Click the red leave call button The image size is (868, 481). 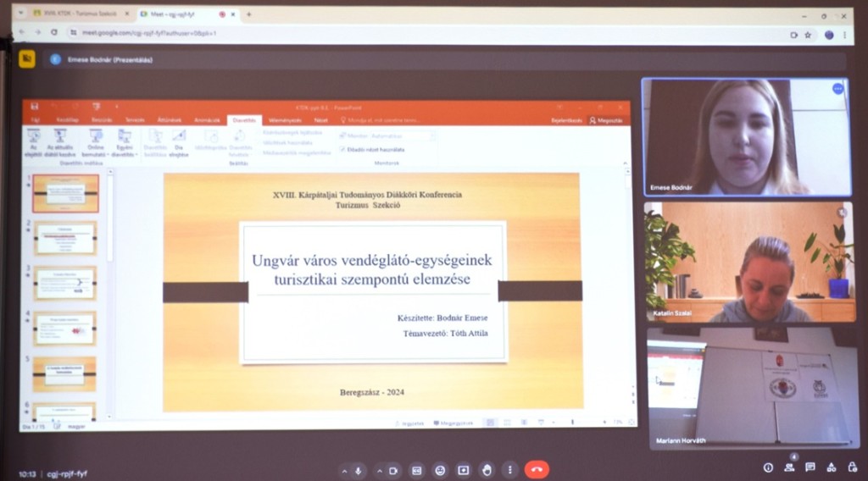(x=536, y=470)
